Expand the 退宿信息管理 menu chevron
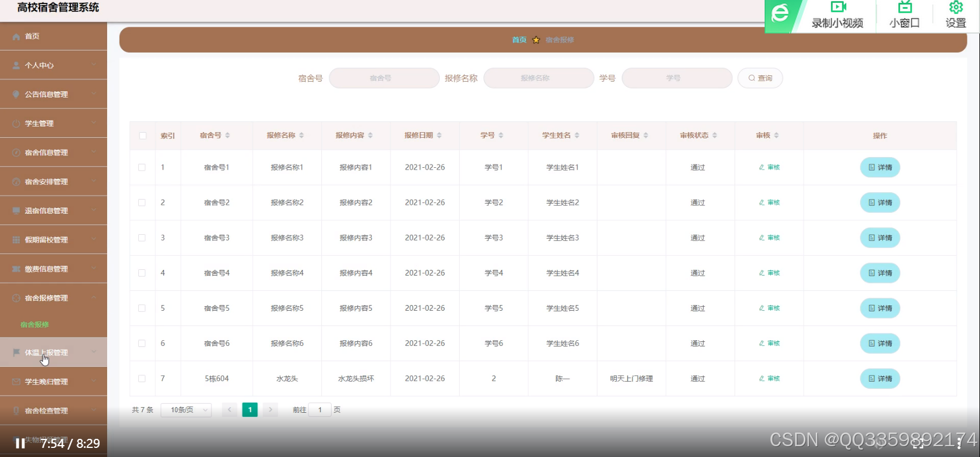The image size is (980, 457). pos(94,210)
